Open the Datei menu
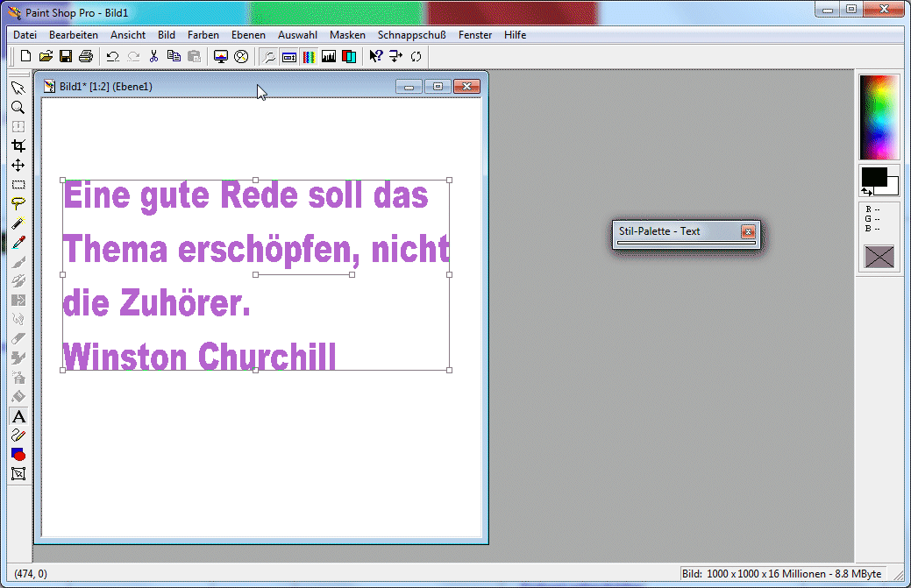This screenshot has height=588, width=911. (25, 35)
